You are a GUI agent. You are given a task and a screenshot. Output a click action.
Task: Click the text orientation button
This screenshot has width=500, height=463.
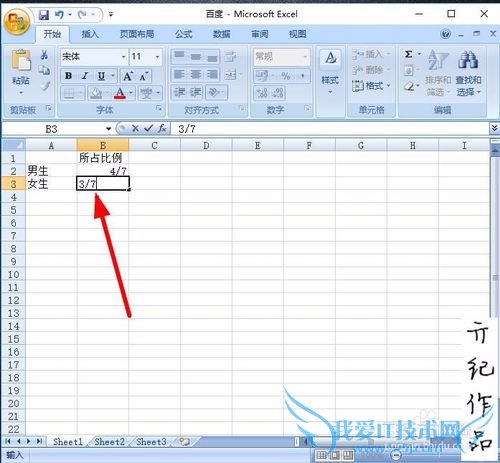(213, 92)
